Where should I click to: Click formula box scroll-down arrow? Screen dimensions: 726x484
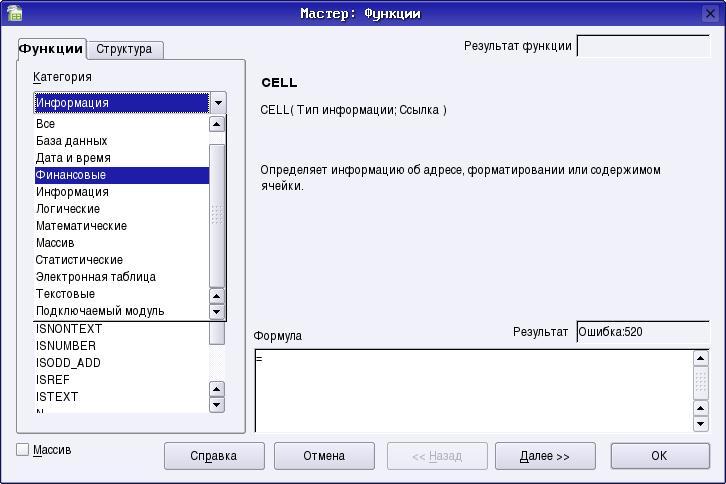[701, 424]
